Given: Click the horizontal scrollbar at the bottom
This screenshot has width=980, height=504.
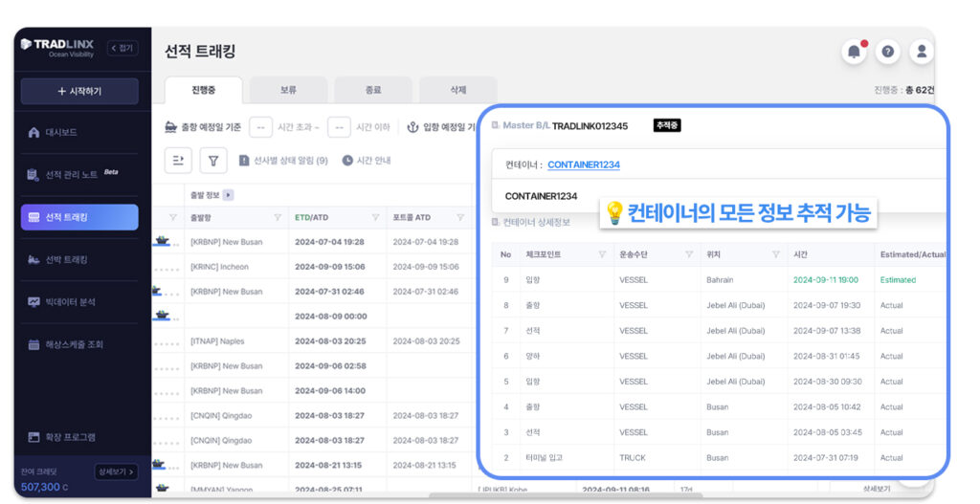Looking at the screenshot, I should click(566, 496).
